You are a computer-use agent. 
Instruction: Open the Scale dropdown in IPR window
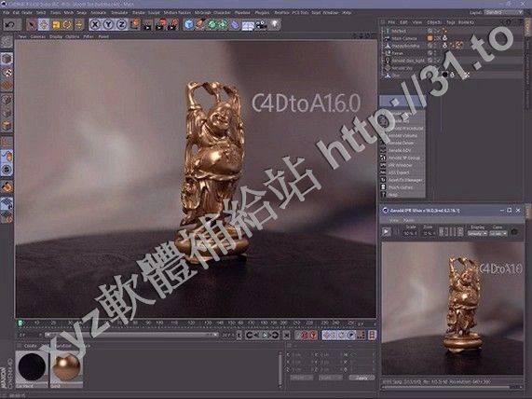coord(410,233)
